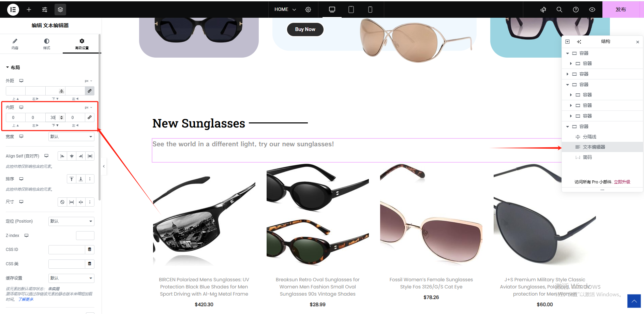Switch to the 内容 content tab

pyautogui.click(x=15, y=44)
